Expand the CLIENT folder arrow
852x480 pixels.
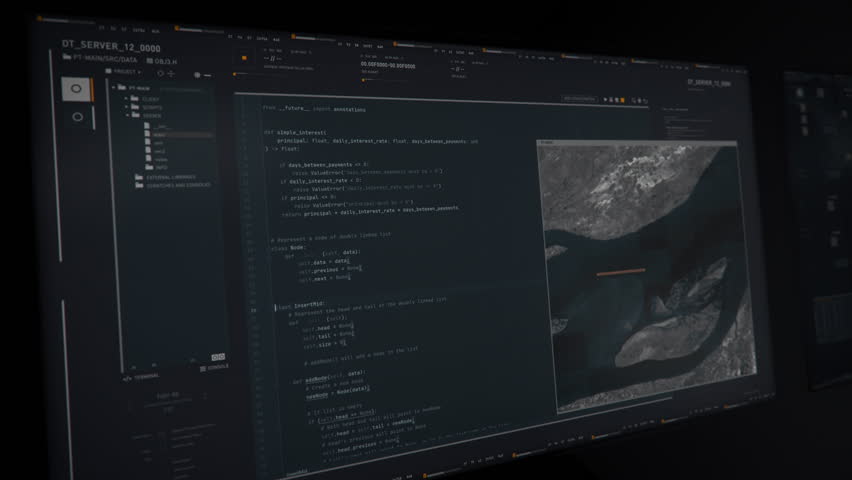click(126, 98)
